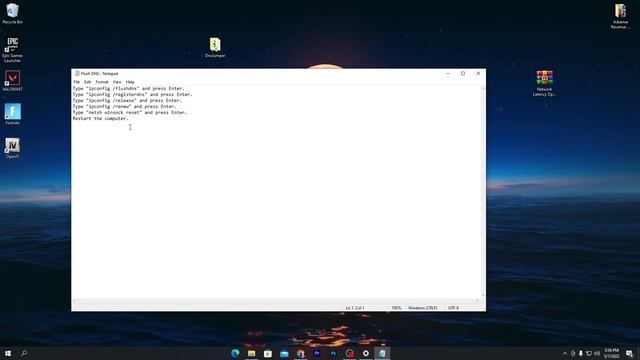Open Premiere Pro from taskbar
640x360 pixels.
pyautogui.click(x=317, y=353)
